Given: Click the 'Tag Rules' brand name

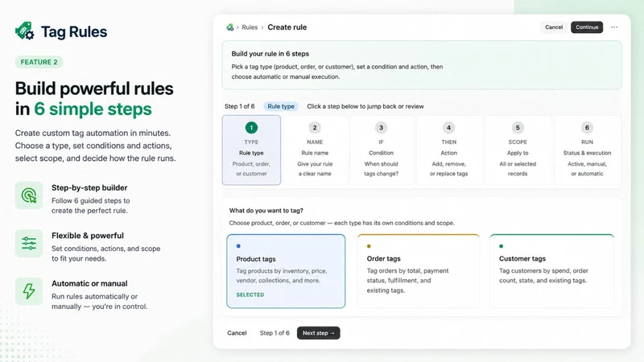Looking at the screenshot, I should click(74, 31).
